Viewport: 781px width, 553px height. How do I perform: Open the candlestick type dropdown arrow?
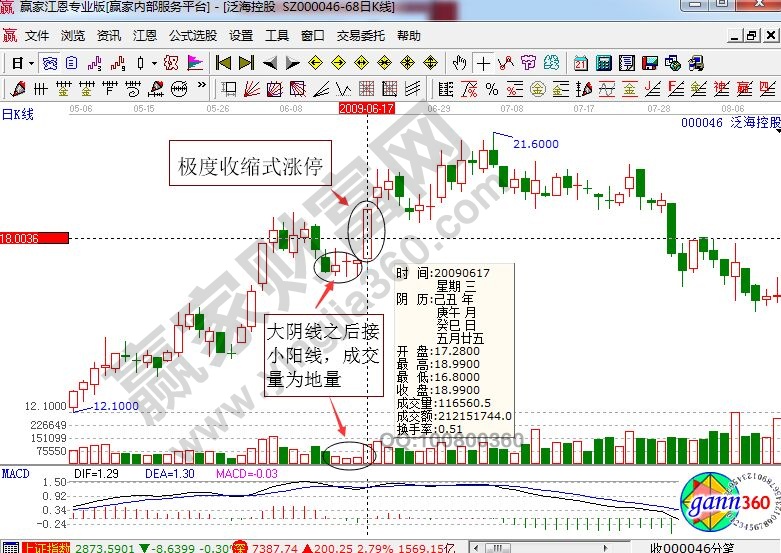click(x=153, y=63)
